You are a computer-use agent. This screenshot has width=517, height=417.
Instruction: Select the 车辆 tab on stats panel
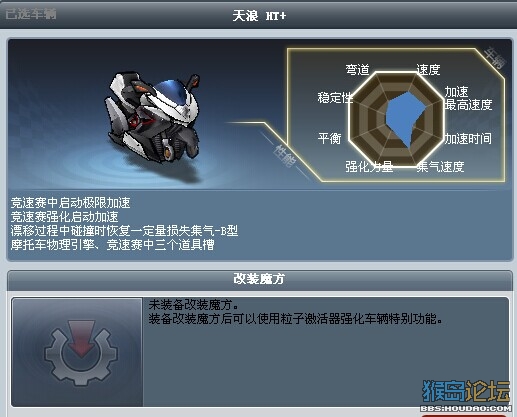coord(495,58)
